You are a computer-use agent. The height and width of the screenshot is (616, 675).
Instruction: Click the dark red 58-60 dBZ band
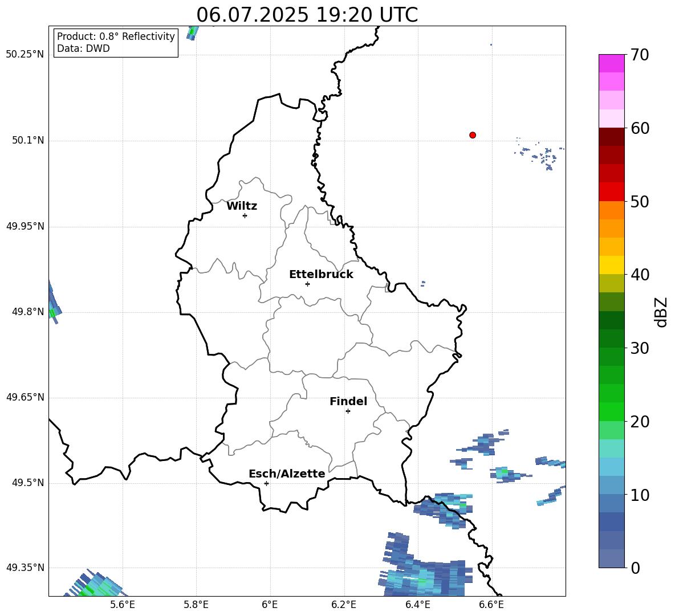coord(611,137)
